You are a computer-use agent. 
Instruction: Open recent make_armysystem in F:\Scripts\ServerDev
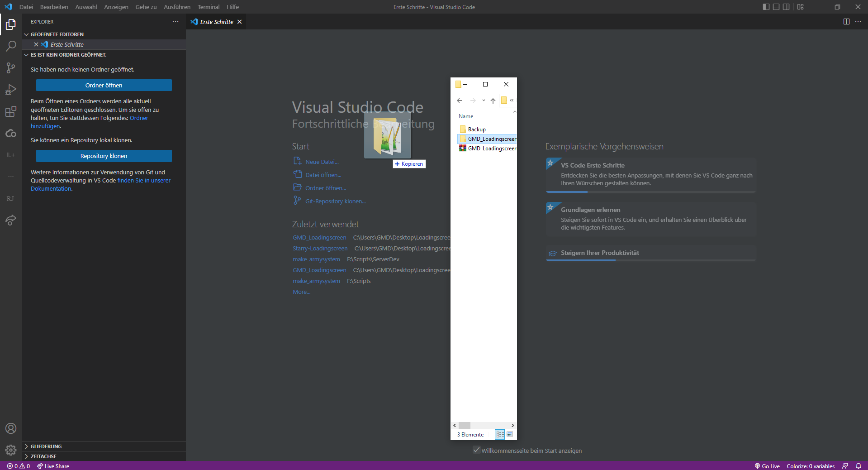(316, 259)
